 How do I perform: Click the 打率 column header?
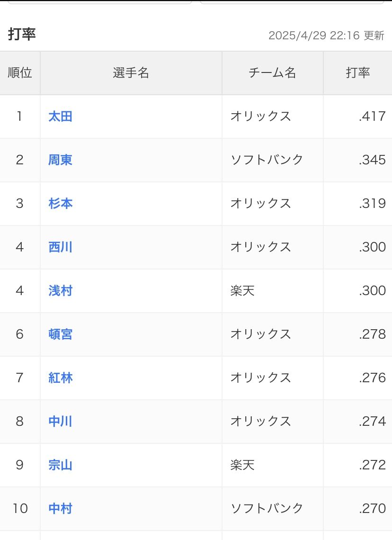(x=357, y=73)
